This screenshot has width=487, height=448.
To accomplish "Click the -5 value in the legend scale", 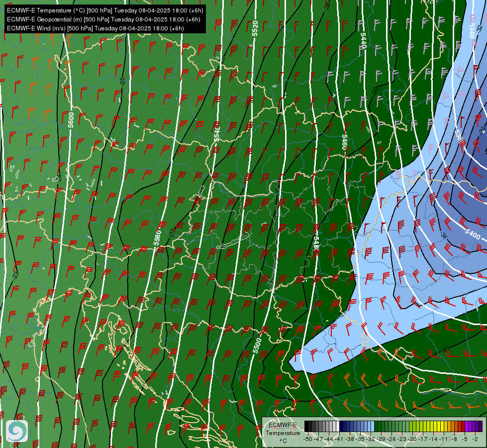I will point(465,439).
